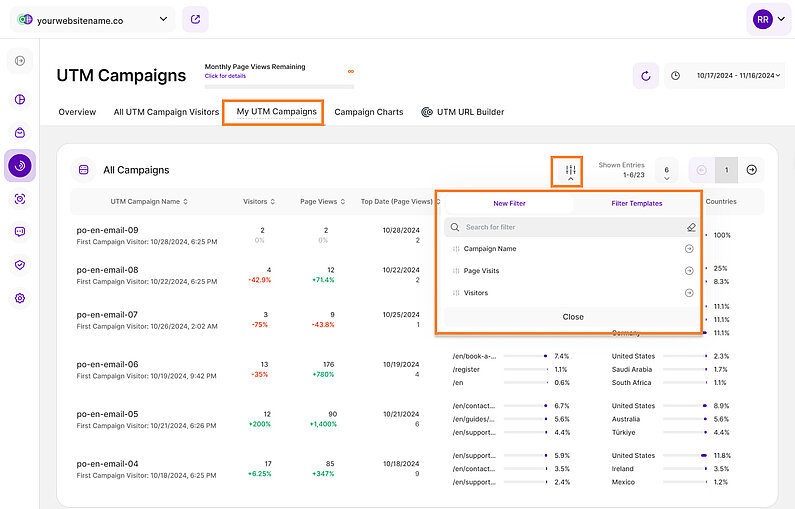Open settings gear in left sidebar

pos(20,298)
